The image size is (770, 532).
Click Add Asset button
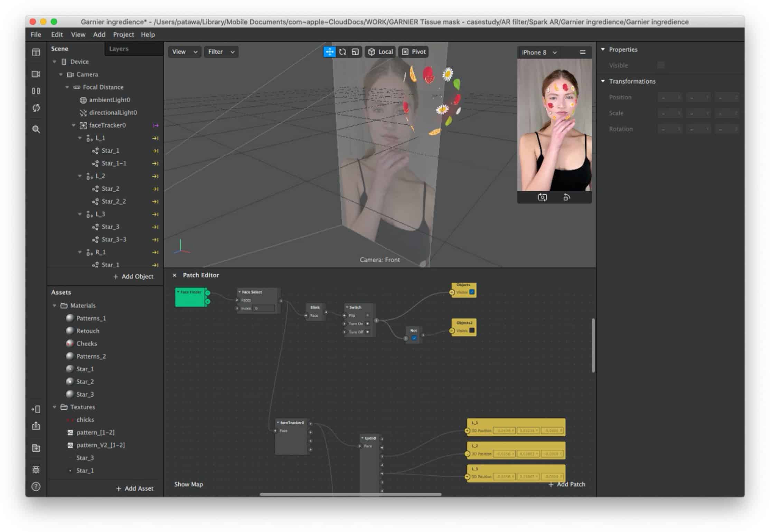click(135, 489)
